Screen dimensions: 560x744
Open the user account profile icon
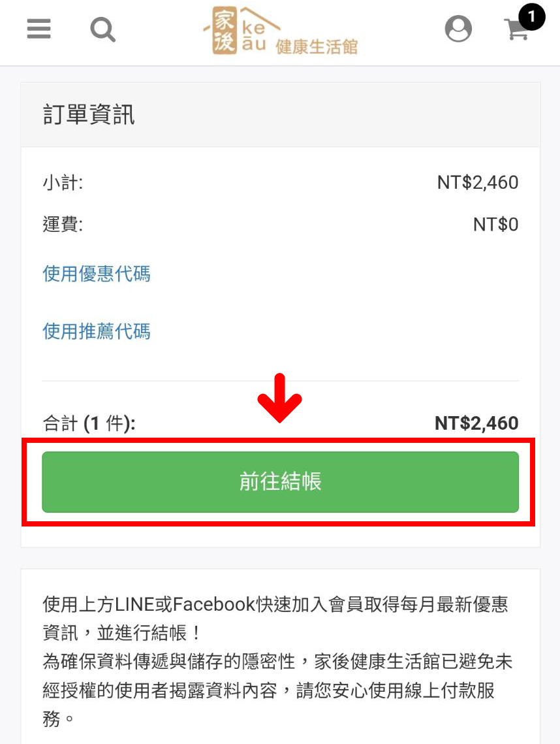tap(458, 29)
